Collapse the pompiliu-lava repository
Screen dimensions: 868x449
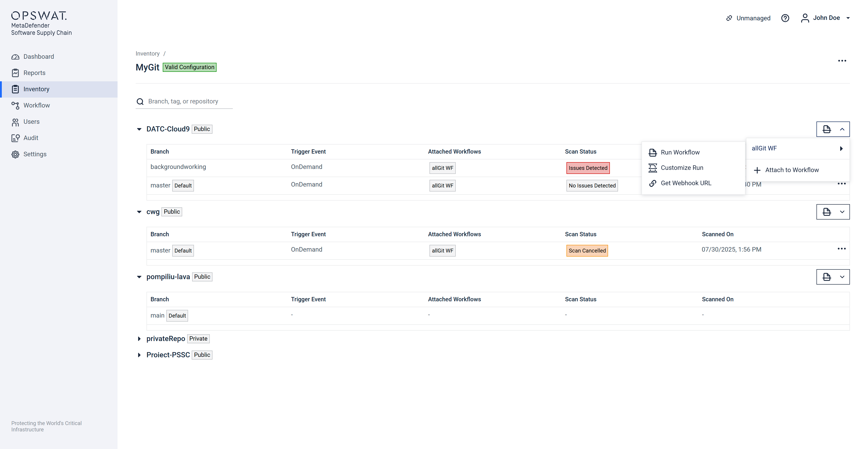[x=139, y=277]
